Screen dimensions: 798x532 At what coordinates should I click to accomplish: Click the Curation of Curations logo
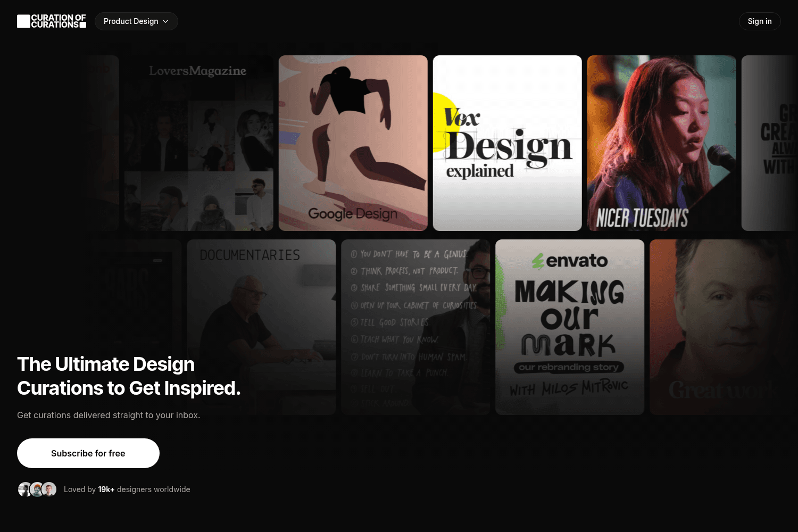[x=52, y=21]
